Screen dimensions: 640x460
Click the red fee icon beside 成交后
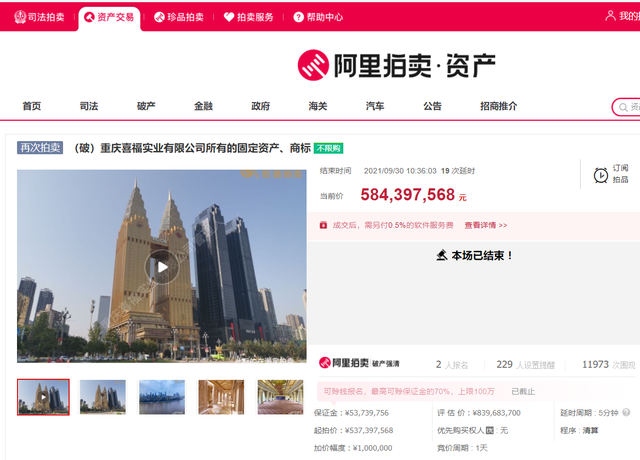(x=323, y=225)
